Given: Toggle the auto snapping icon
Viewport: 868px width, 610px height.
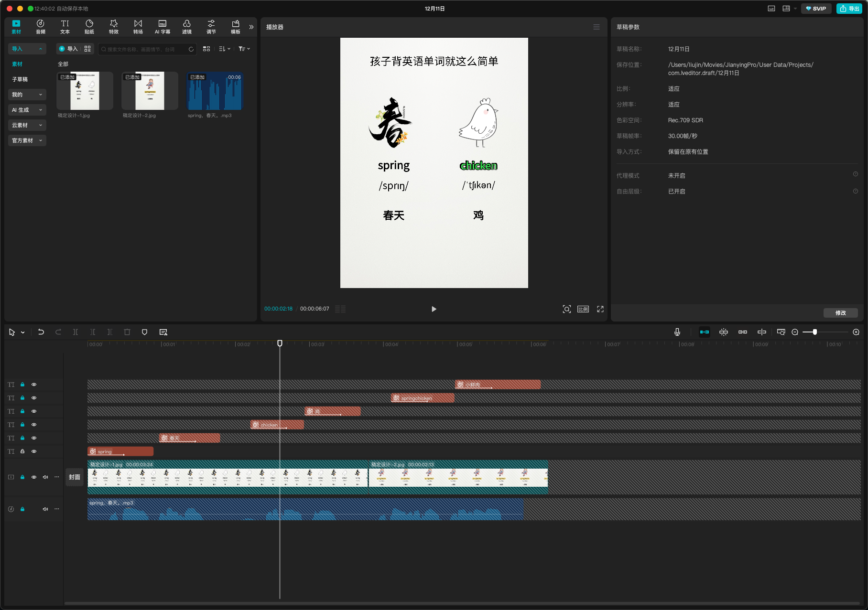Looking at the screenshot, I should tap(724, 332).
